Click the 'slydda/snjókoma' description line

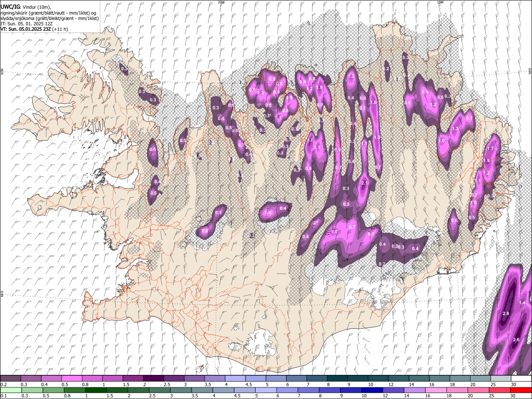[x=49, y=18]
